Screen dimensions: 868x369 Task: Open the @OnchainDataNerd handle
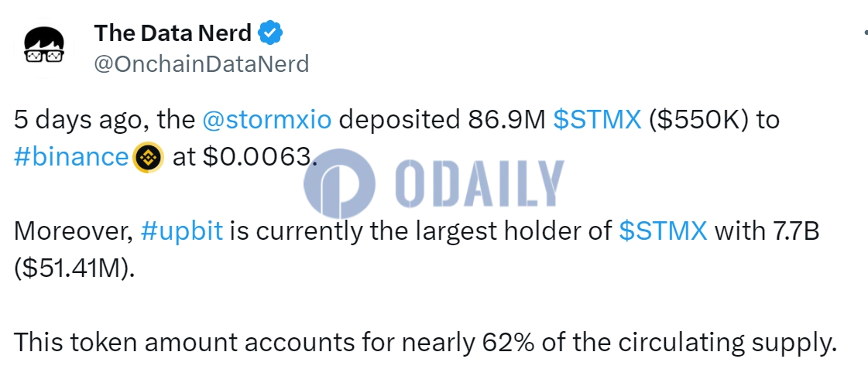pos(201,64)
